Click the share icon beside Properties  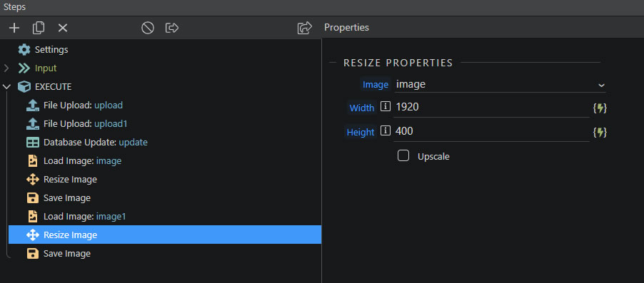[305, 28]
